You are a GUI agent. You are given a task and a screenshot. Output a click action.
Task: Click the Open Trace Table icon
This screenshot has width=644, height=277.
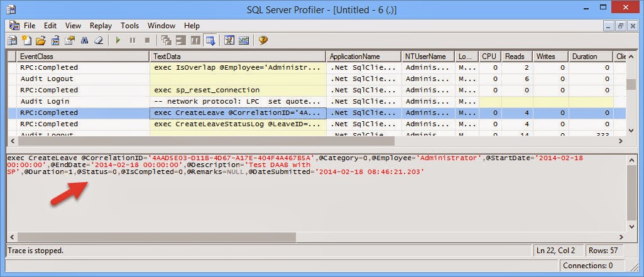click(x=56, y=40)
